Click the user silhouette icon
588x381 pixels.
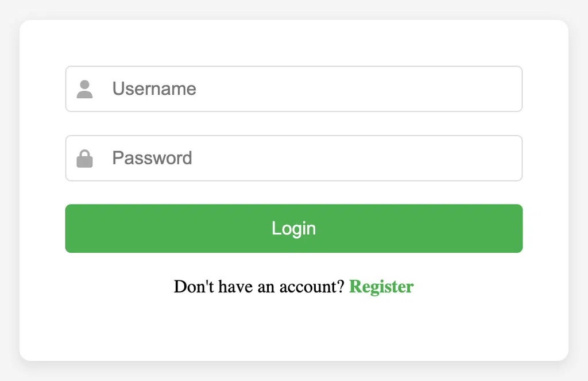click(84, 89)
